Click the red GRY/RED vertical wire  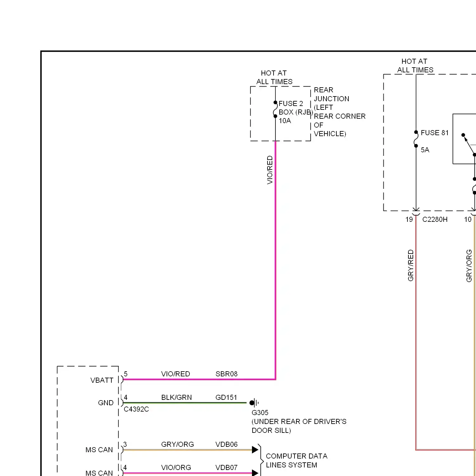[416, 333]
